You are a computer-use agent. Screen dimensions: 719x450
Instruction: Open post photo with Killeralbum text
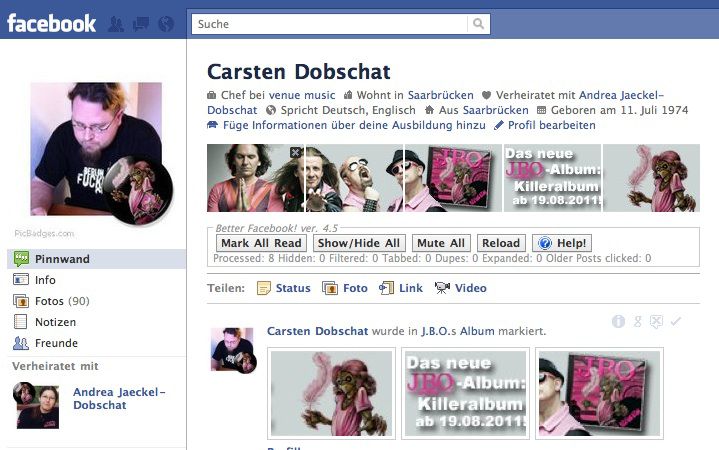(465, 394)
